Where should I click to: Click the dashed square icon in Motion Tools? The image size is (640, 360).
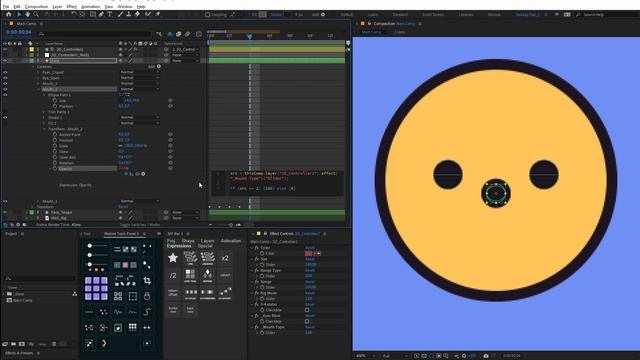point(133,296)
